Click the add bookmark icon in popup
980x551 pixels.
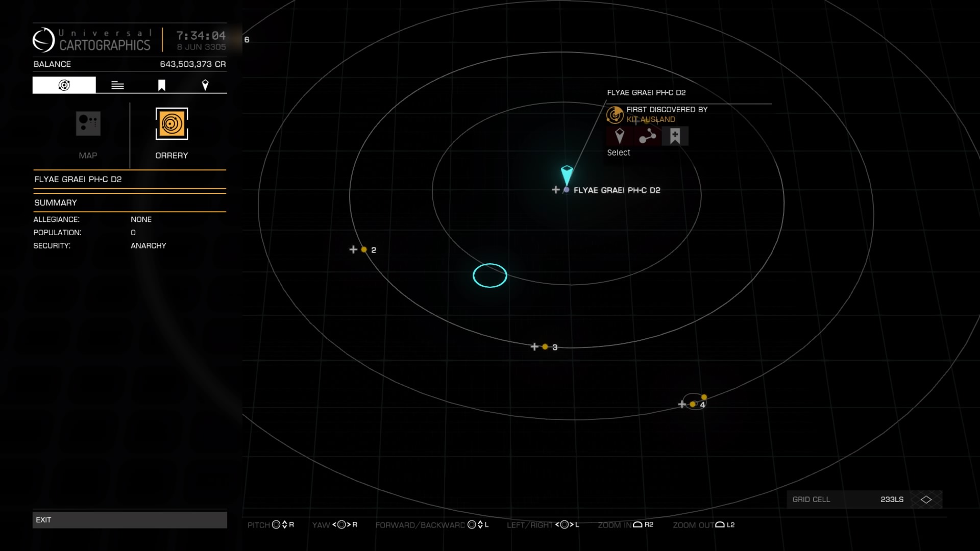(x=675, y=136)
